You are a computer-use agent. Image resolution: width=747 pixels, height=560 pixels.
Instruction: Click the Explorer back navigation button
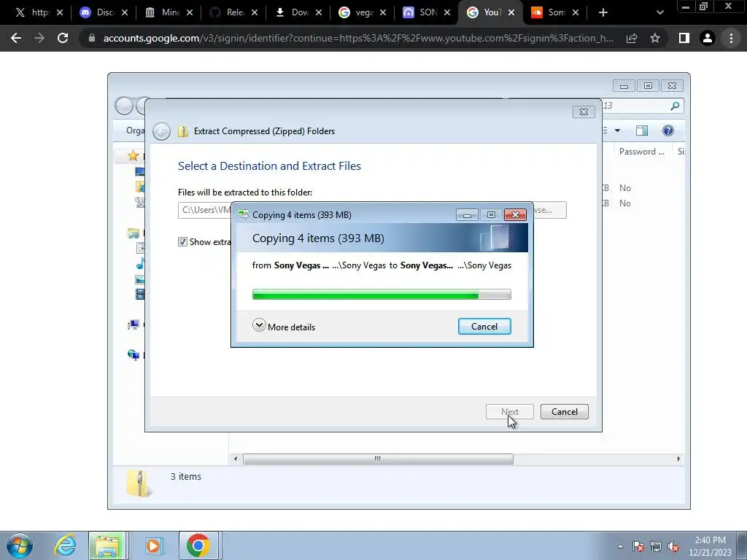point(124,106)
